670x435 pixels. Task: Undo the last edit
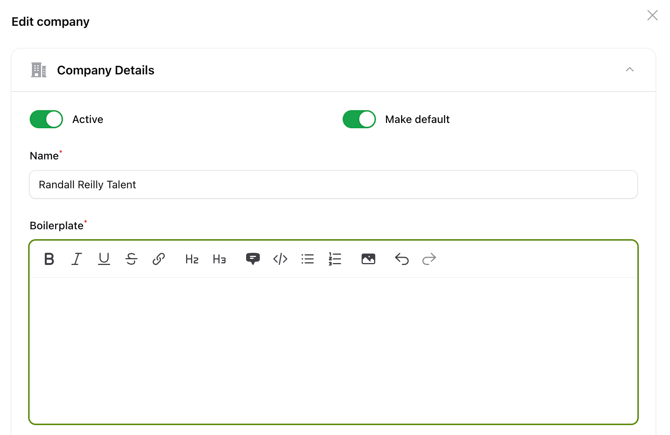click(x=402, y=259)
